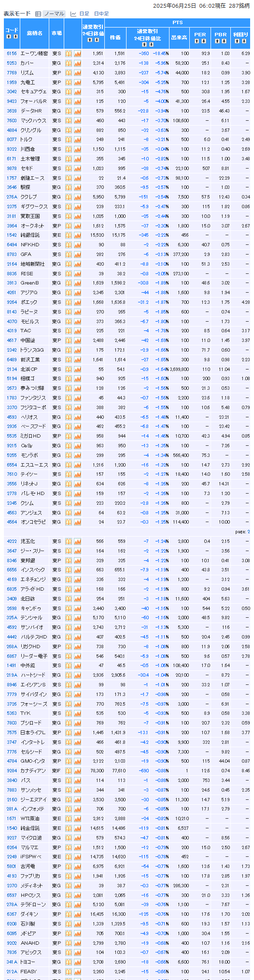Open chart icon for エーワン精密 row
Viewport: 254px width, 980px height.
point(77,54)
